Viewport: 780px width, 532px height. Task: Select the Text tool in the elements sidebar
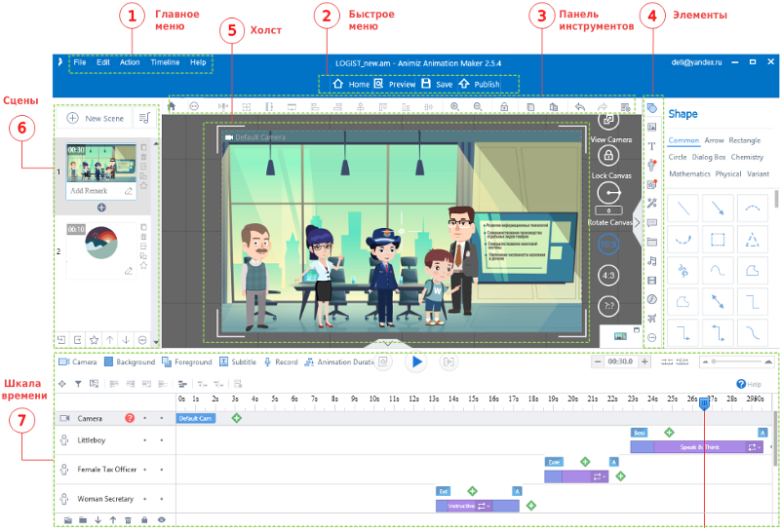[651, 145]
